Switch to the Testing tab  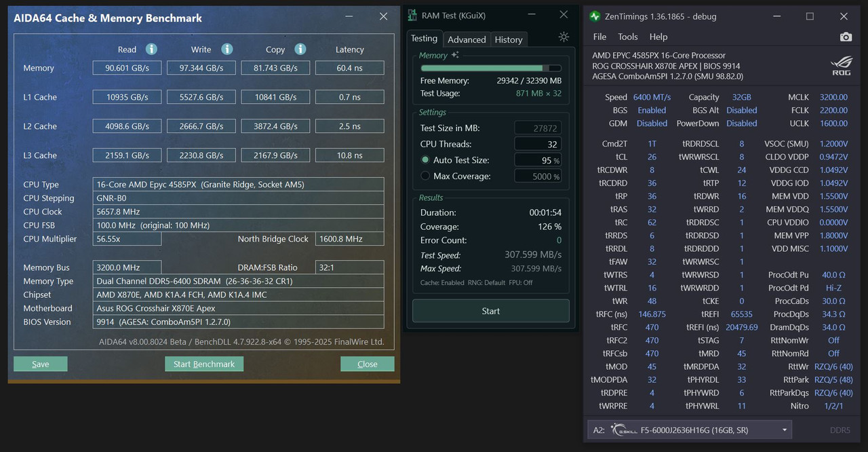424,39
